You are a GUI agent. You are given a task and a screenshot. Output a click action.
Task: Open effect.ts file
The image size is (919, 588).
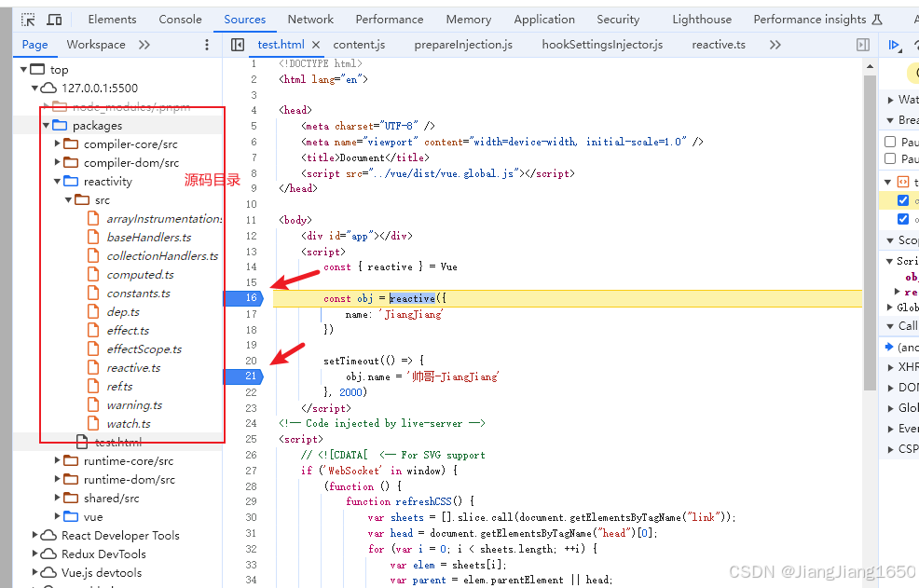coord(128,331)
